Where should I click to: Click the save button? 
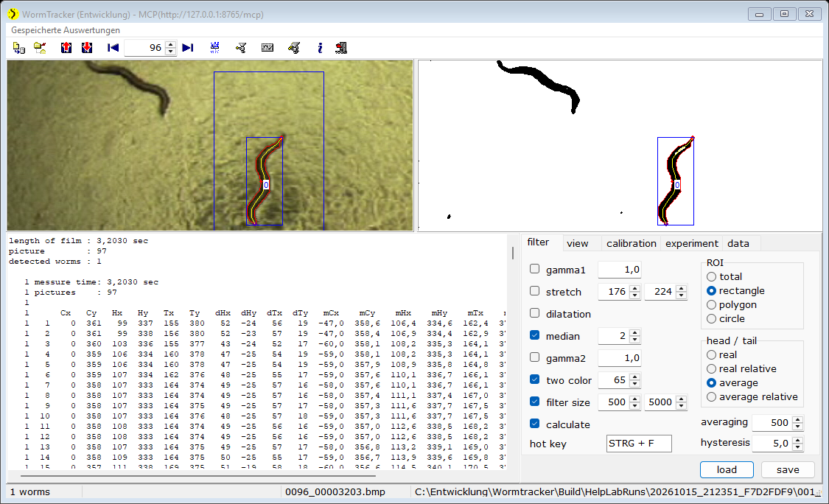(788, 469)
